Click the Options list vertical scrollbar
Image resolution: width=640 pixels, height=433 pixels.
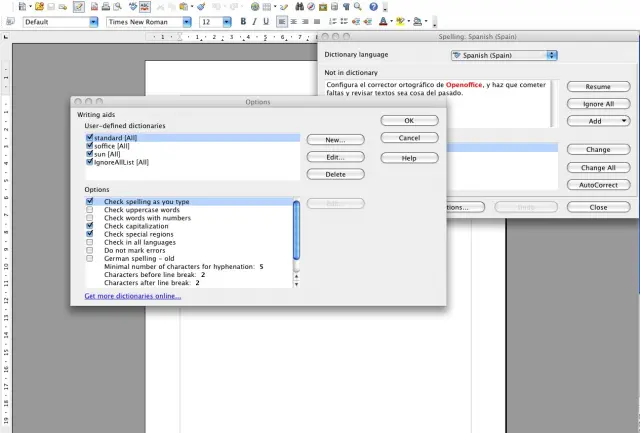pyautogui.click(x=295, y=235)
